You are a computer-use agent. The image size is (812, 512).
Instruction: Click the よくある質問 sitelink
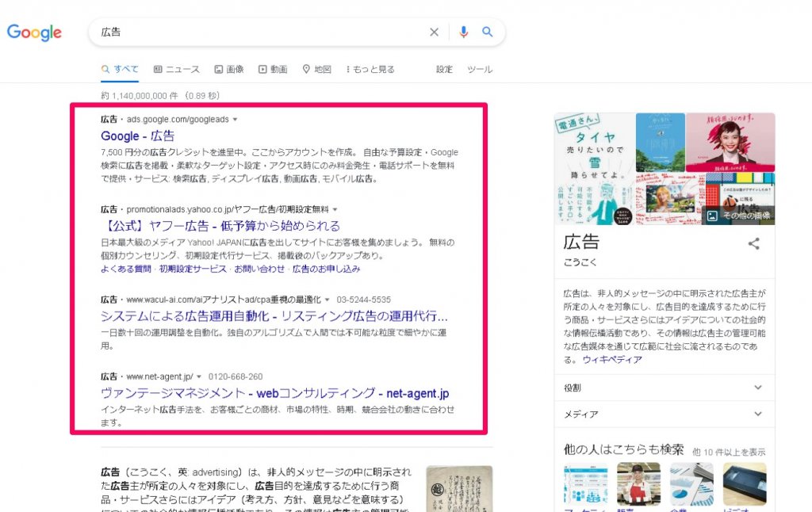[126, 269]
